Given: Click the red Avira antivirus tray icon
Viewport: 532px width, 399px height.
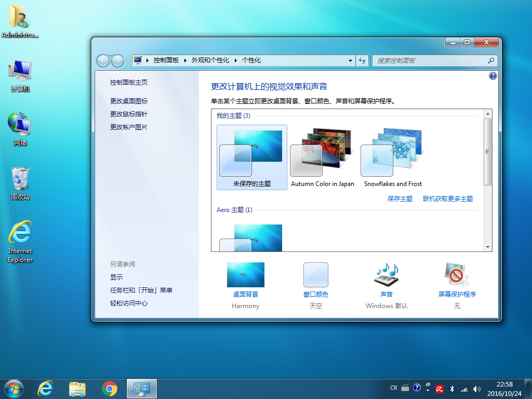Looking at the screenshot, I should pos(440,389).
